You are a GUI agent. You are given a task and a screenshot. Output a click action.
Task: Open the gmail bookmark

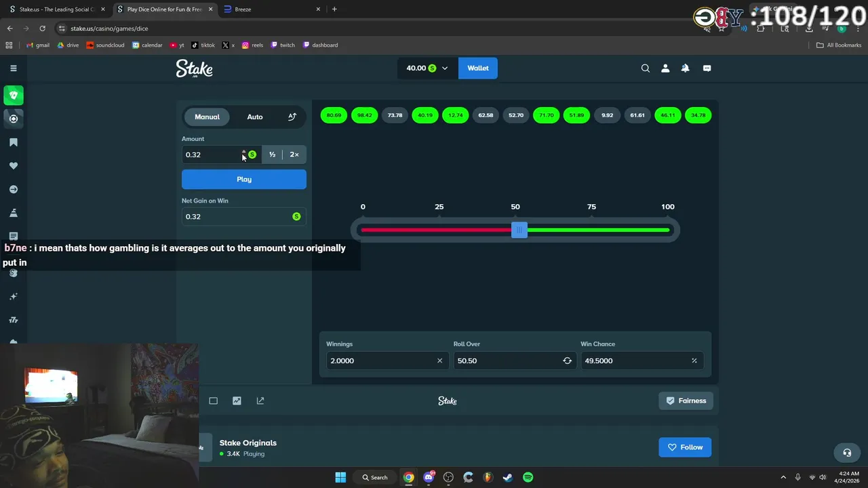coord(38,45)
